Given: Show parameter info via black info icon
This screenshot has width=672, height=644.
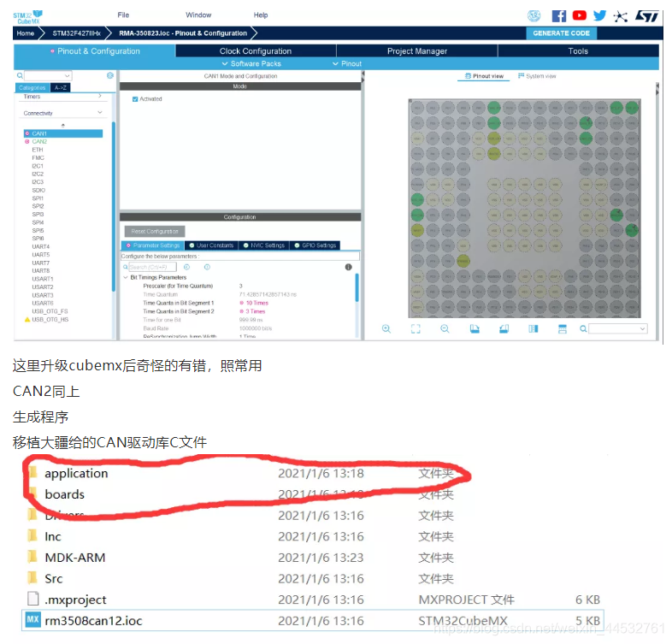Looking at the screenshot, I should [x=349, y=267].
